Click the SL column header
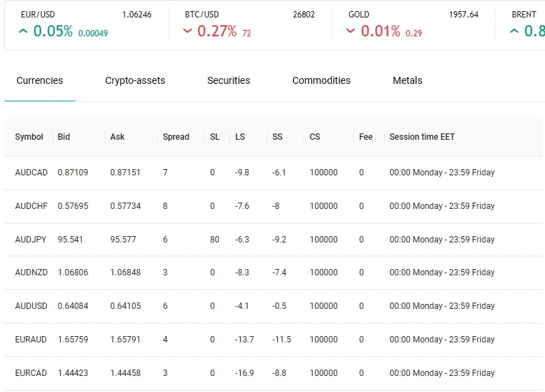This screenshot has height=392, width=545. [x=215, y=137]
